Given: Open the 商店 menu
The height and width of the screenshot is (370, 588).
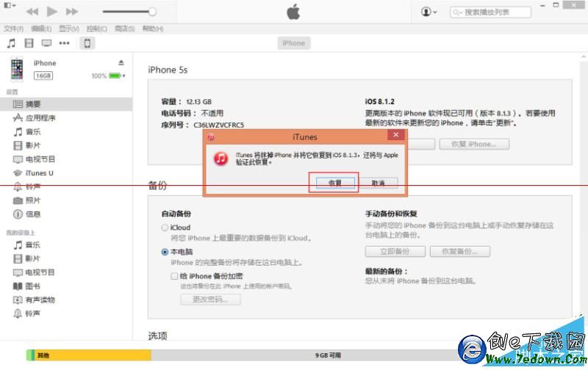Looking at the screenshot, I should [x=124, y=29].
